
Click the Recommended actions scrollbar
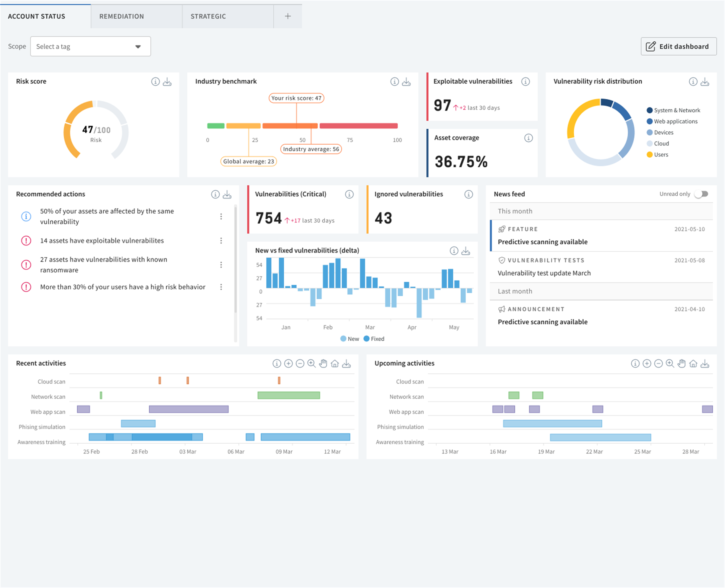(235, 259)
